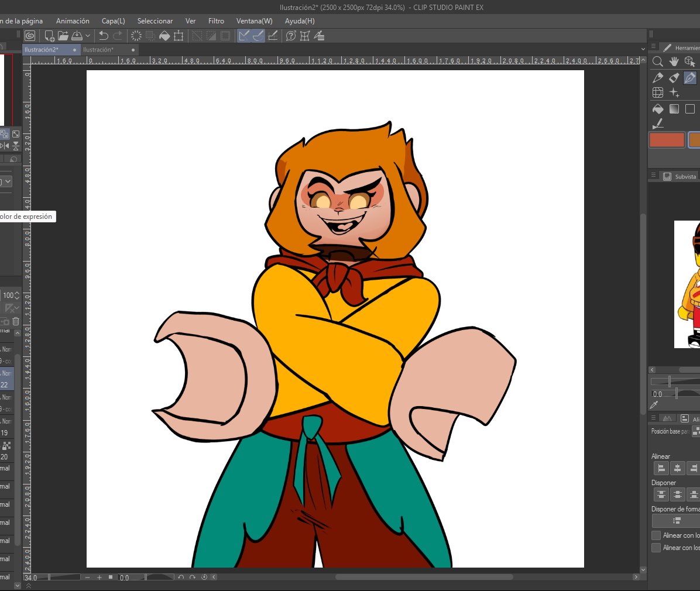Open the Filtro menu

(216, 21)
